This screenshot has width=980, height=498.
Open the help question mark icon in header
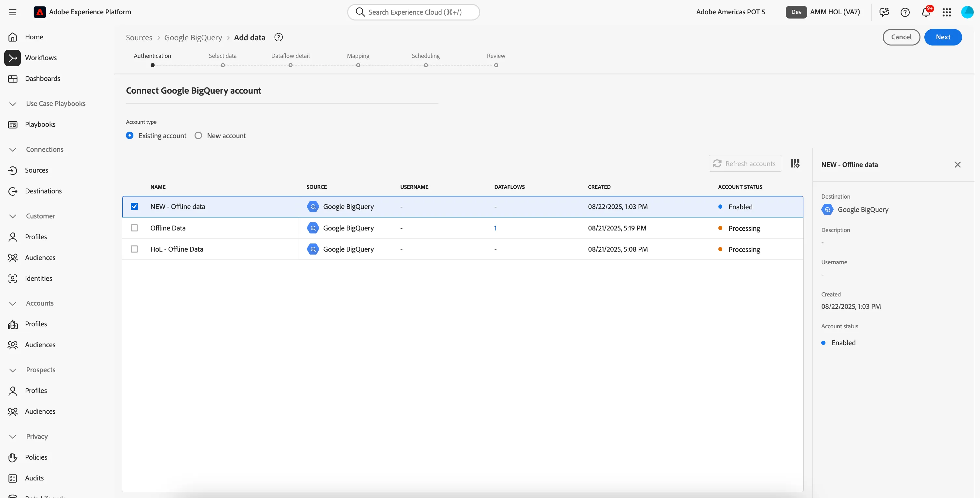coord(905,12)
